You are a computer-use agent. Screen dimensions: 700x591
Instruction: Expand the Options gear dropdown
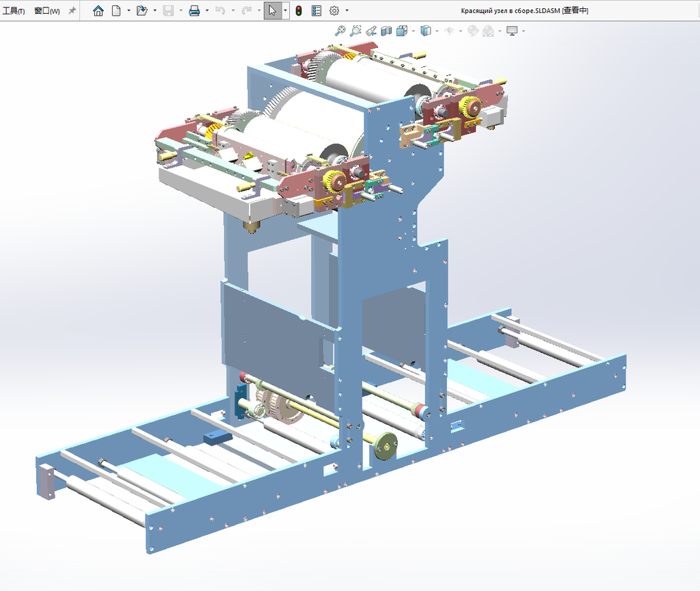347,10
